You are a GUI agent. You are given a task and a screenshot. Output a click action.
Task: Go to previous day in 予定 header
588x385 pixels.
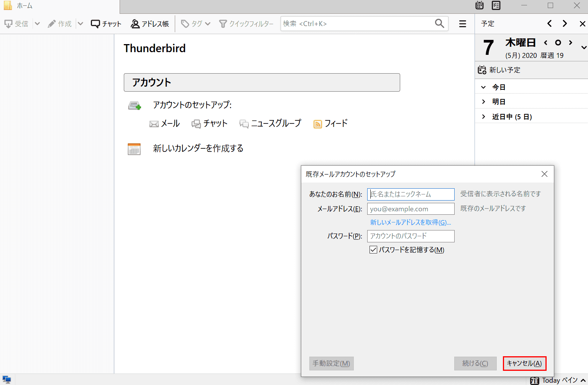550,24
